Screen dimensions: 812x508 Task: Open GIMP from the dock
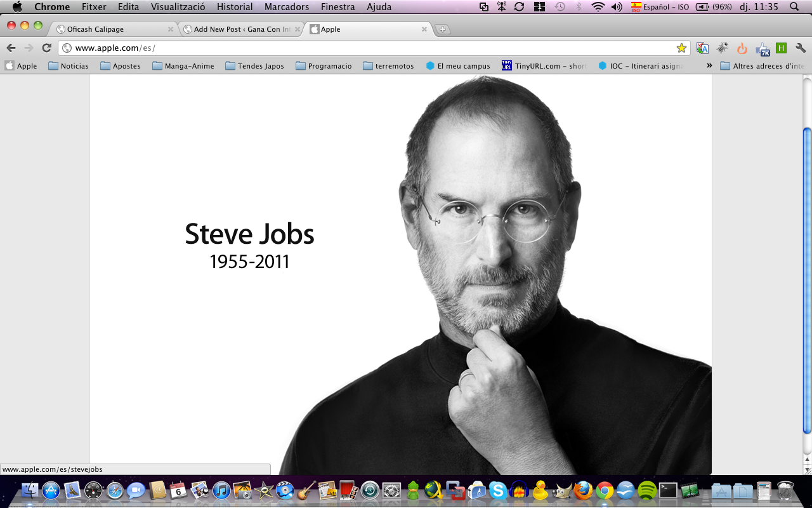562,490
